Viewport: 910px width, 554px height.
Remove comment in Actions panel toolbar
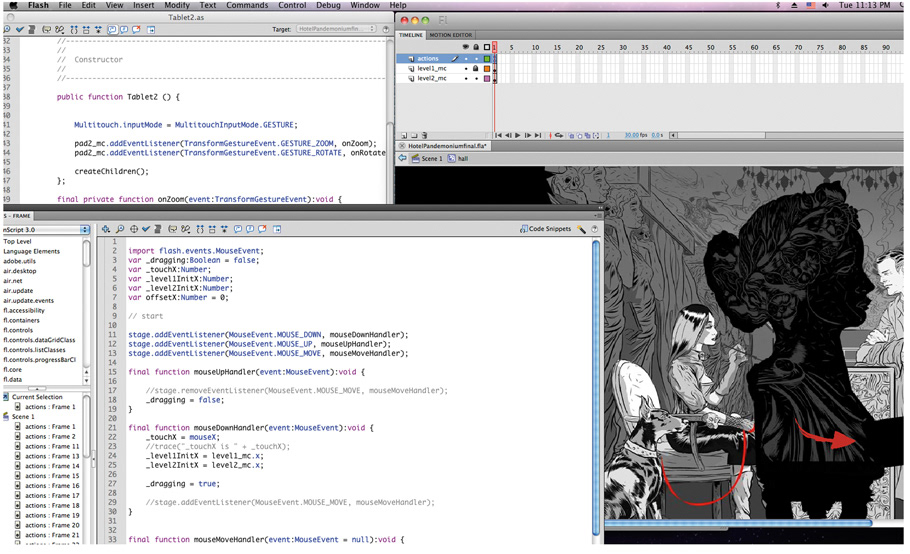click(x=262, y=229)
